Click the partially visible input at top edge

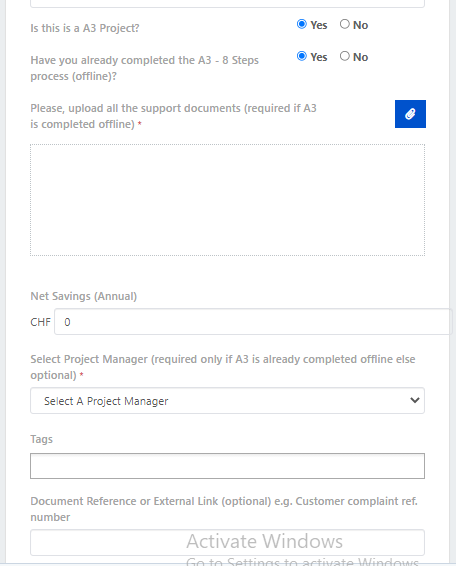tap(227, 4)
